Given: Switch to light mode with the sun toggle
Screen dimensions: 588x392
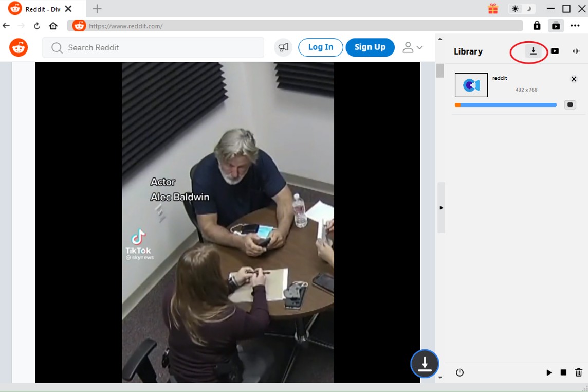Looking at the screenshot, I should click(515, 9).
